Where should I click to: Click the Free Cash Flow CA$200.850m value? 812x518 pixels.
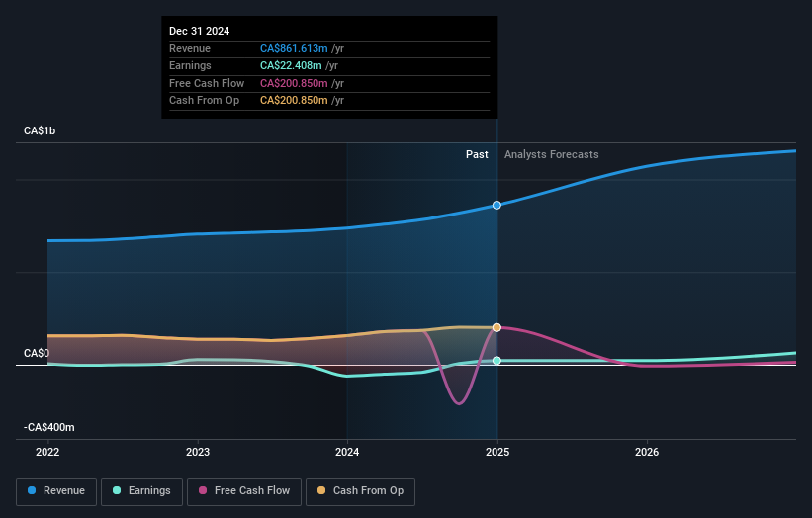tap(294, 83)
